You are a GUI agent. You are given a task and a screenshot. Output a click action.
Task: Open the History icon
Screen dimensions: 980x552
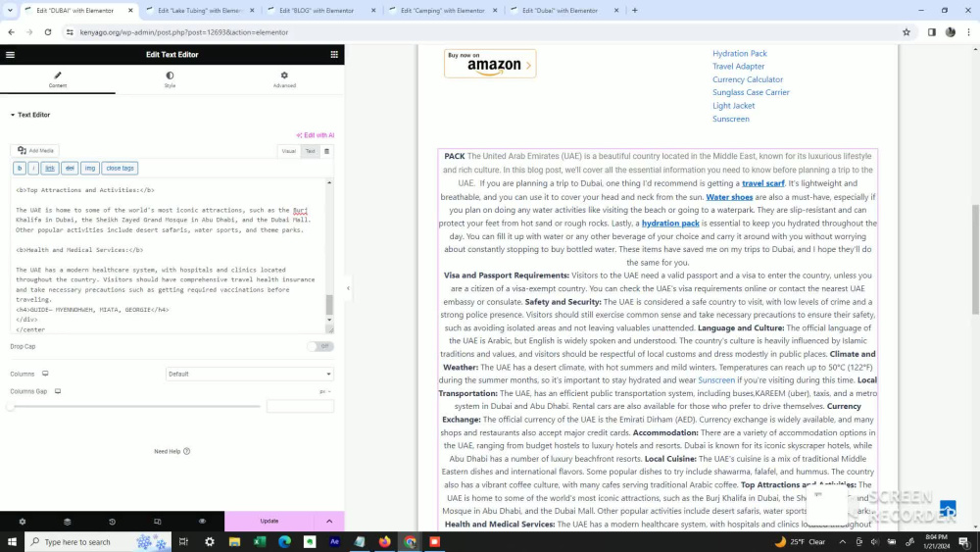(x=113, y=522)
